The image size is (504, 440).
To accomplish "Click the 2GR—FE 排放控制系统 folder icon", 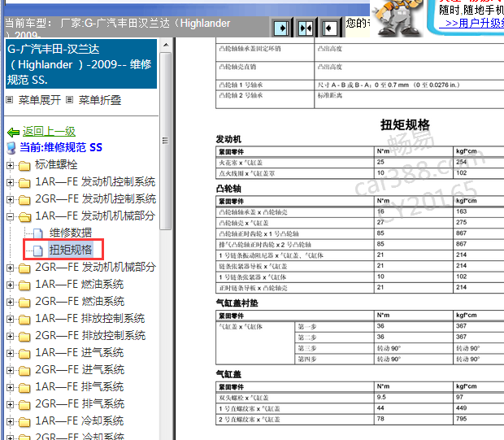I will pos(24,336).
